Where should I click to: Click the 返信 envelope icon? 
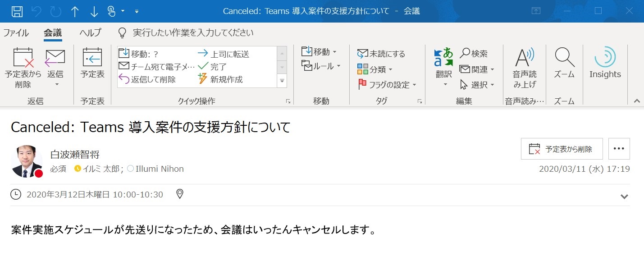pos(55,58)
